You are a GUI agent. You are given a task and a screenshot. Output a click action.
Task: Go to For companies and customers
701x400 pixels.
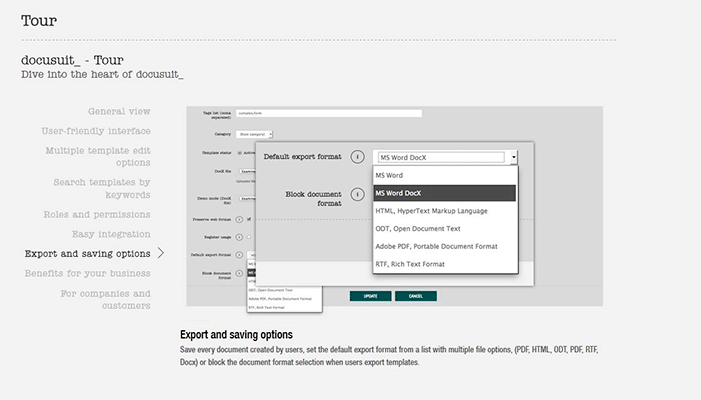point(106,299)
